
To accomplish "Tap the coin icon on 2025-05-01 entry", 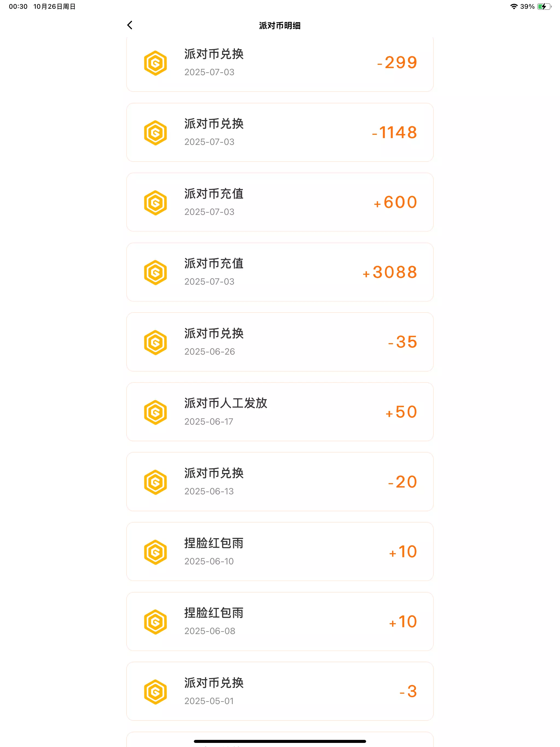I will (x=155, y=691).
